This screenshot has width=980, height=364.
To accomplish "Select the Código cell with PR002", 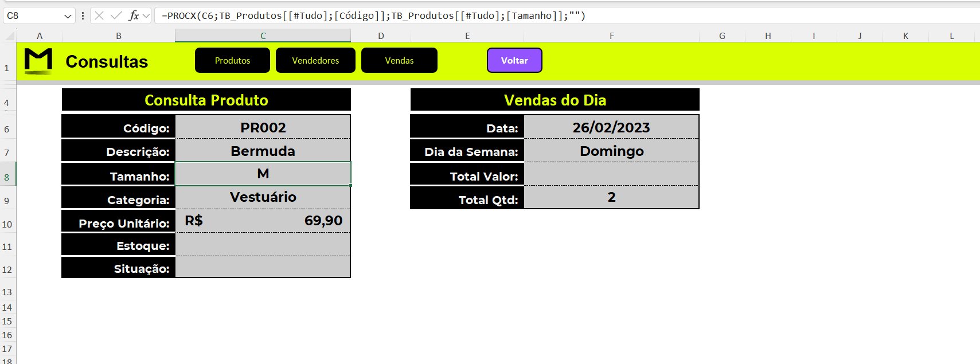I will [x=263, y=127].
